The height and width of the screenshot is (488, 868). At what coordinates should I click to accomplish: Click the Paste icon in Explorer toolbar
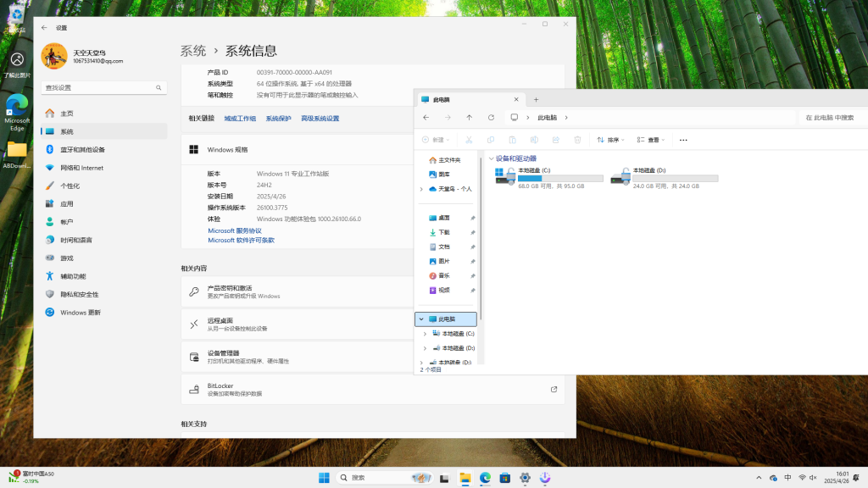pos(512,140)
